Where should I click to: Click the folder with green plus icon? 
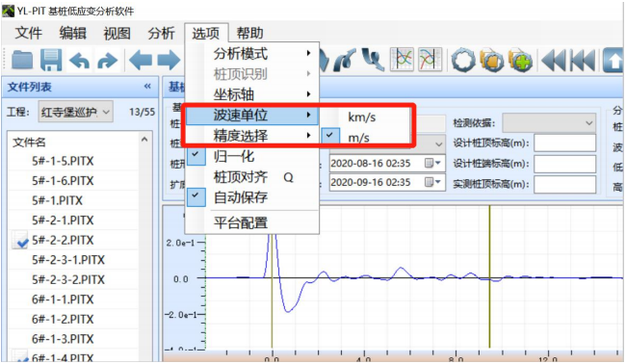point(521,61)
